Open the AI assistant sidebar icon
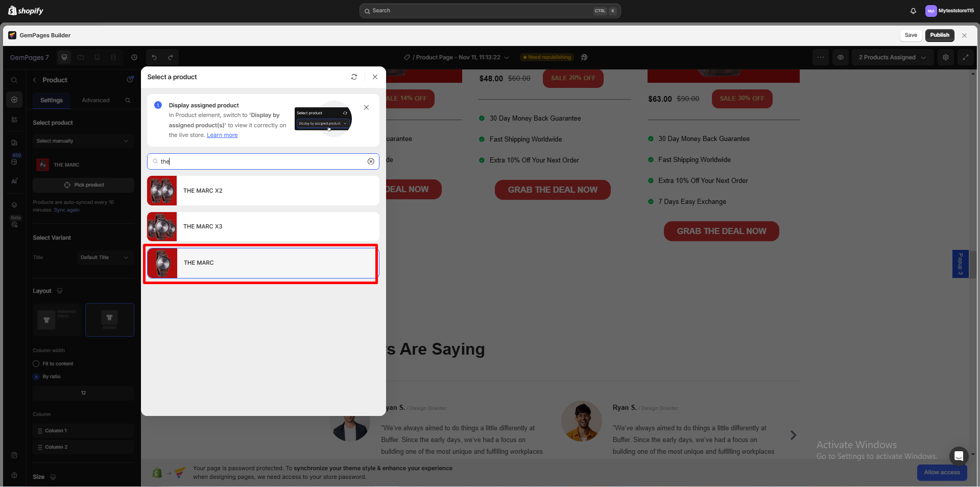The width and height of the screenshot is (980, 487). (14, 181)
